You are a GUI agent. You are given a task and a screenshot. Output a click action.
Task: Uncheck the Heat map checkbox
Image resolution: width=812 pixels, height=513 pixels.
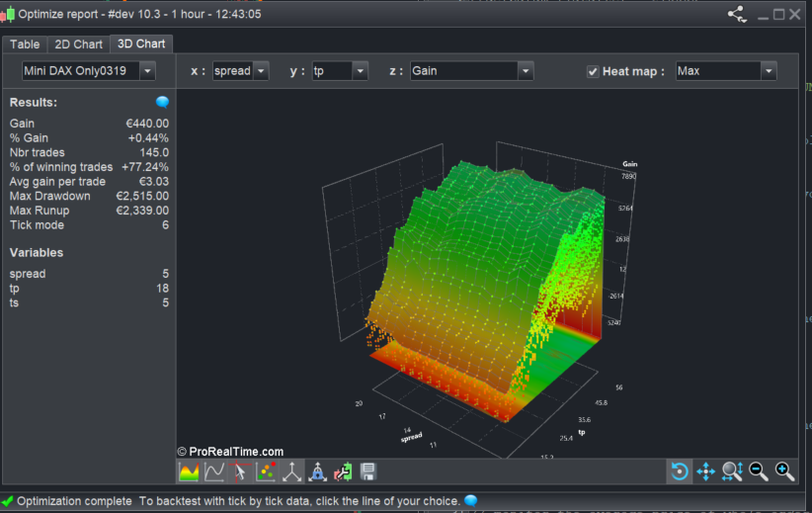tap(593, 71)
